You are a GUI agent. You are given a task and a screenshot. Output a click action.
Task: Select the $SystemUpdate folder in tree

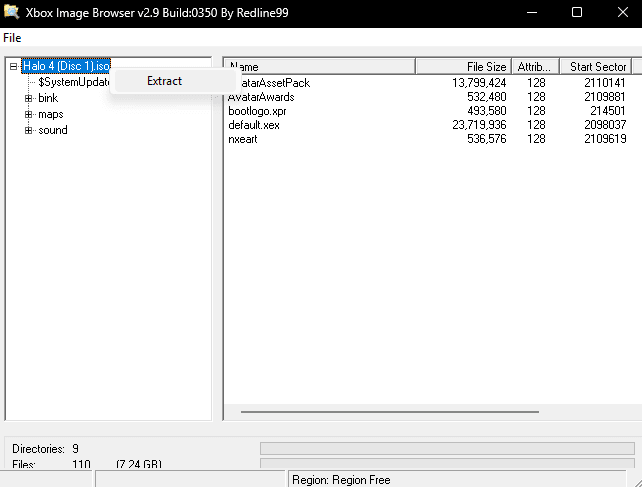73,82
